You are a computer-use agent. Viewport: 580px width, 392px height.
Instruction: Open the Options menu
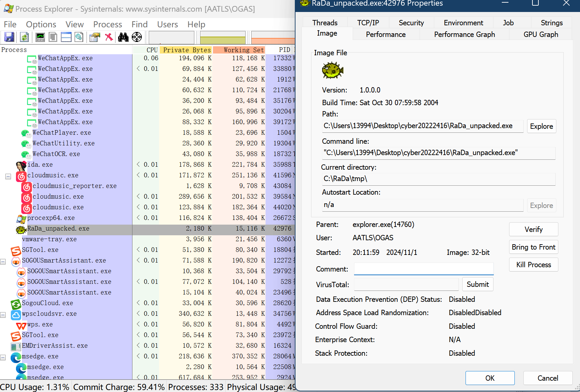(x=41, y=24)
